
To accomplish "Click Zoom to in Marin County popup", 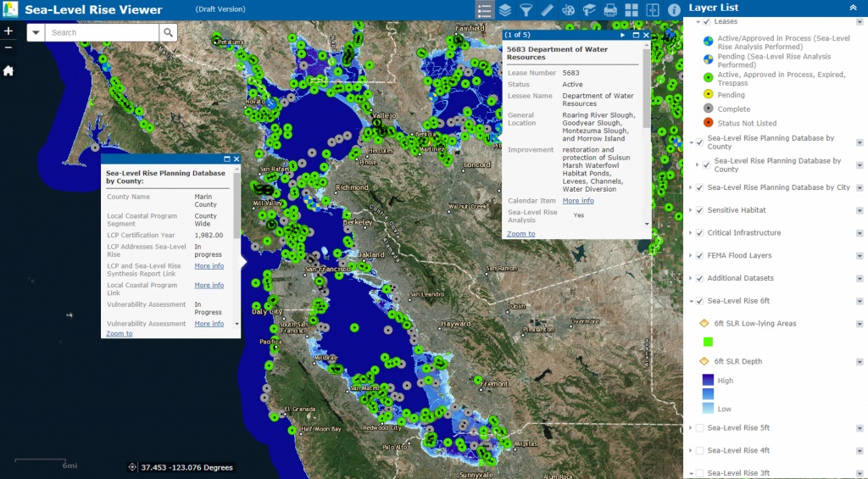I will coord(119,333).
